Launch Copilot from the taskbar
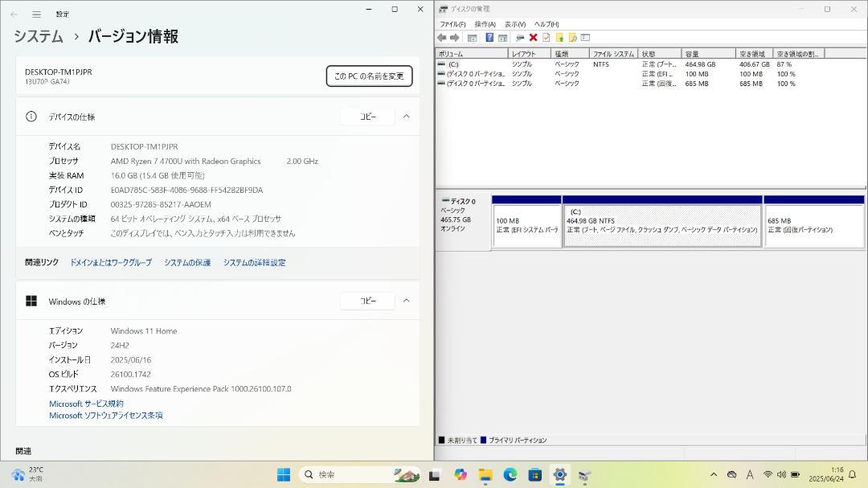 coord(460,474)
